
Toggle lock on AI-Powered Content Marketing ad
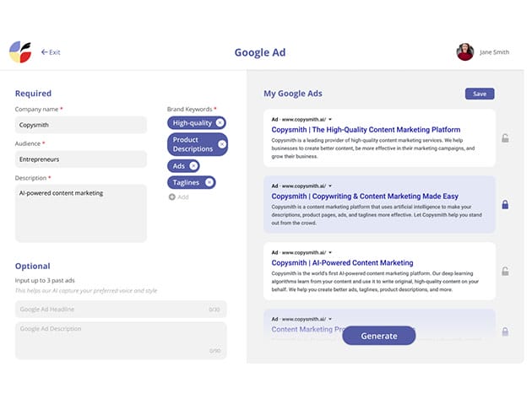505,272
